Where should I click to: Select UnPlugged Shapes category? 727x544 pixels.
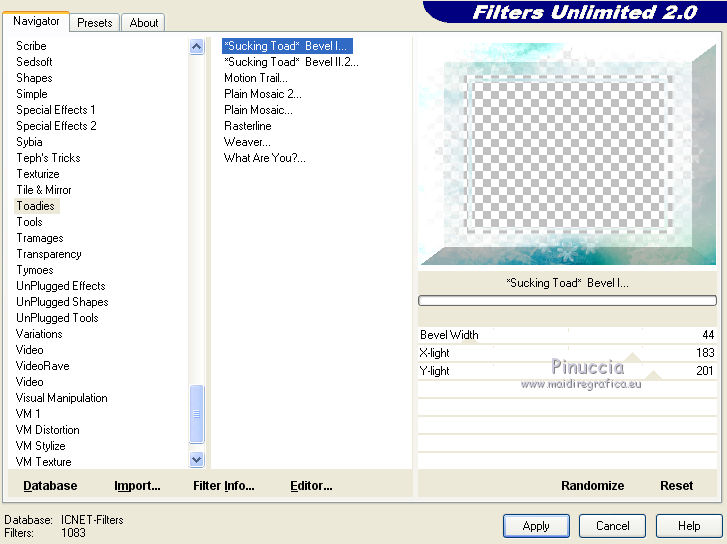pyautogui.click(x=62, y=302)
